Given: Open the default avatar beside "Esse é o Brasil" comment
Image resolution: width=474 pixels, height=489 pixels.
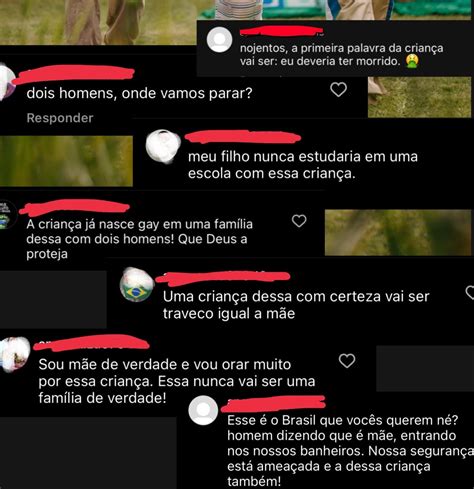Looking at the screenshot, I should click(203, 410).
